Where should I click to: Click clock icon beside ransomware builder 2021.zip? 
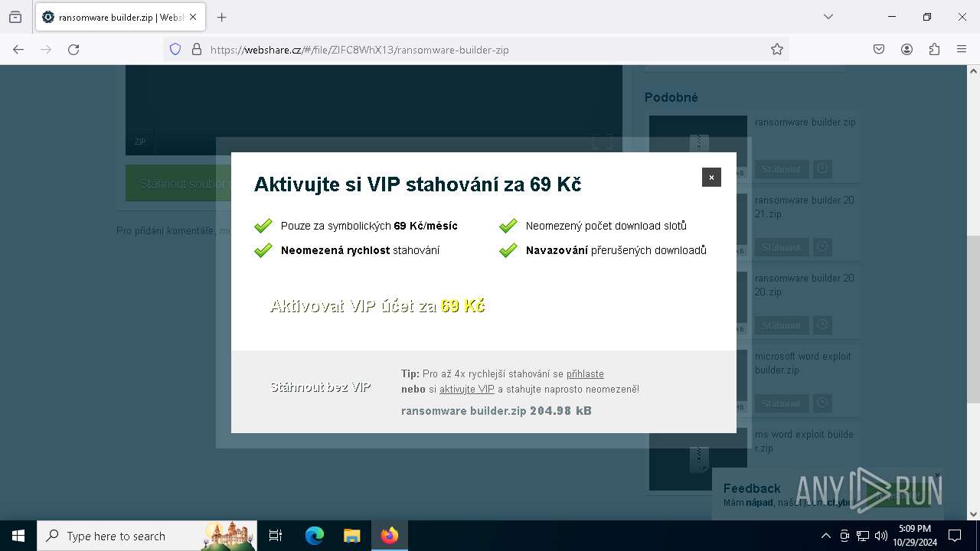pyautogui.click(x=822, y=247)
